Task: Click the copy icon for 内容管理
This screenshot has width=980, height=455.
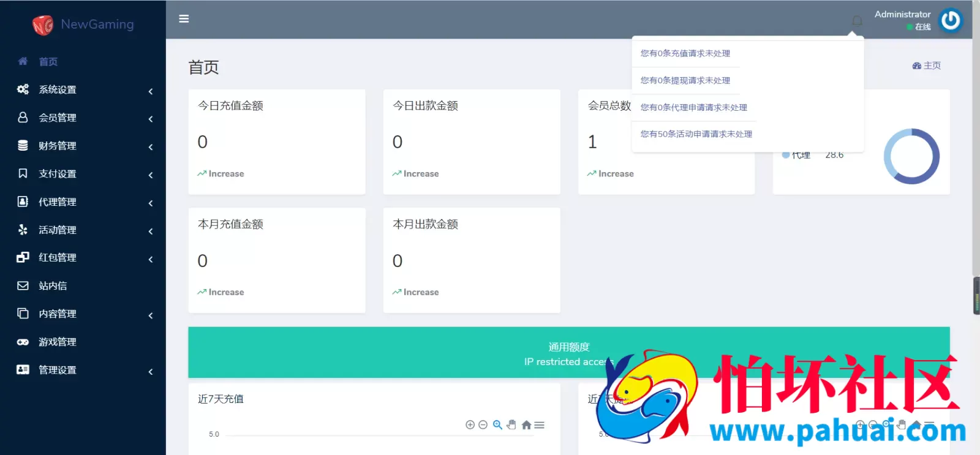Action: coord(23,314)
